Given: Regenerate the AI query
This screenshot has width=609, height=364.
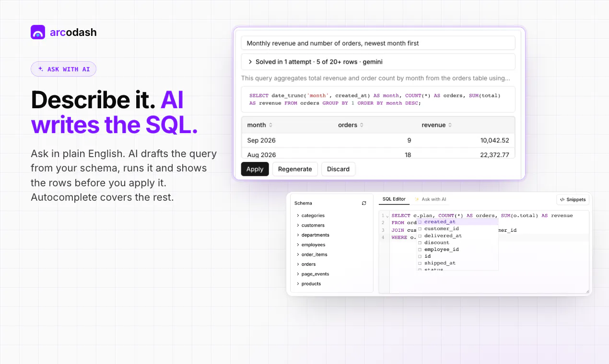Looking at the screenshot, I should pos(295,169).
